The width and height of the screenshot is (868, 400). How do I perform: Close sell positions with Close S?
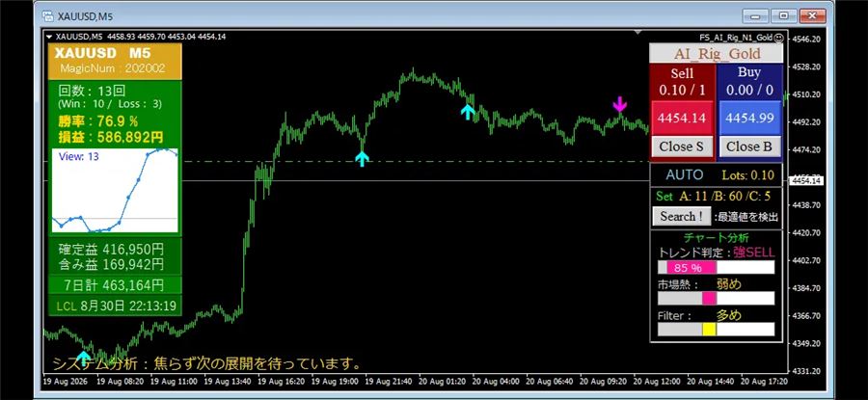682,147
